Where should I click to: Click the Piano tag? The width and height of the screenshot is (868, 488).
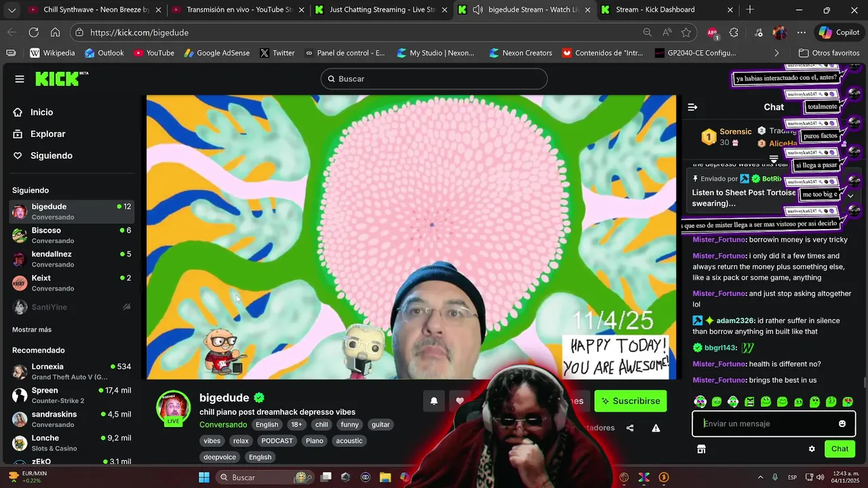click(314, 441)
